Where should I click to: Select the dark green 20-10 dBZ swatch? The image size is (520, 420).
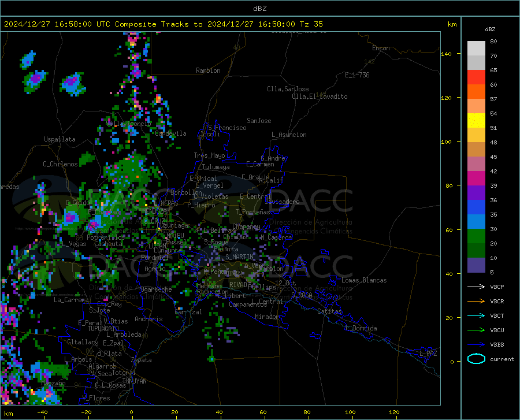pyautogui.click(x=476, y=250)
